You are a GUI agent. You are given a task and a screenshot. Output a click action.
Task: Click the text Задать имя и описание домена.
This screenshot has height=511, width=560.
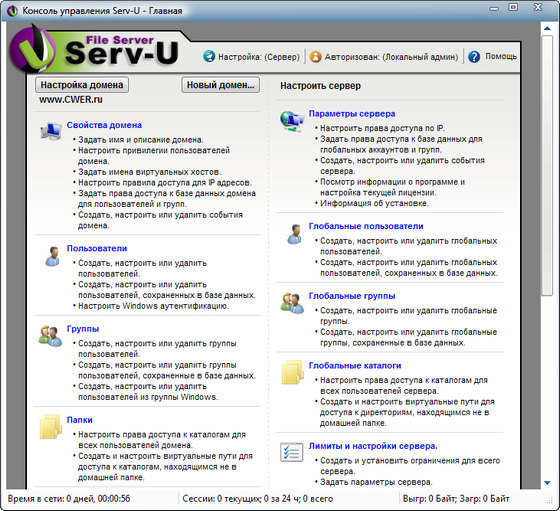click(x=141, y=140)
